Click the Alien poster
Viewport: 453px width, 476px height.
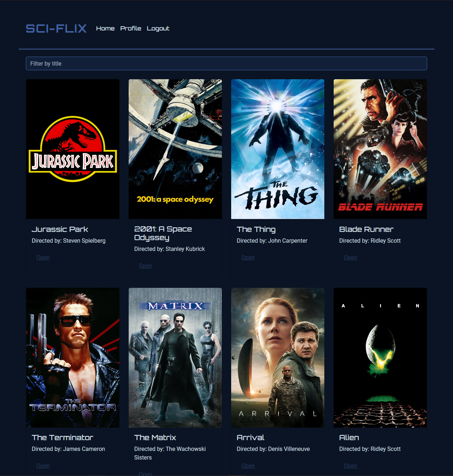pos(380,357)
